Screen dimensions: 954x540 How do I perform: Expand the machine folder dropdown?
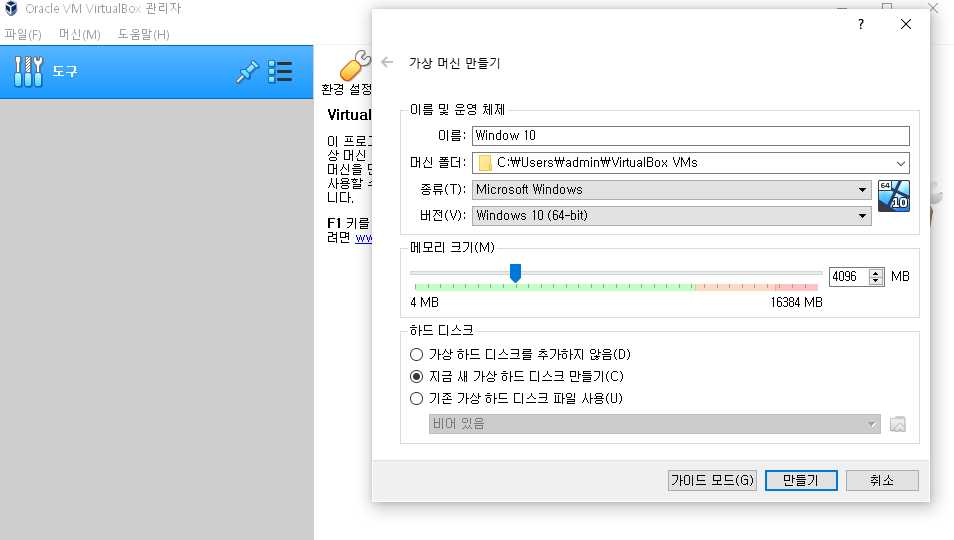pyautogui.click(x=900, y=163)
